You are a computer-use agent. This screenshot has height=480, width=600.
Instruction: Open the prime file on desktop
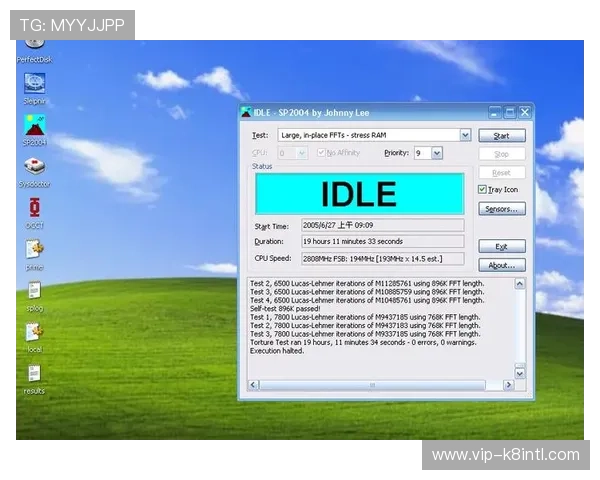pyautogui.click(x=34, y=250)
